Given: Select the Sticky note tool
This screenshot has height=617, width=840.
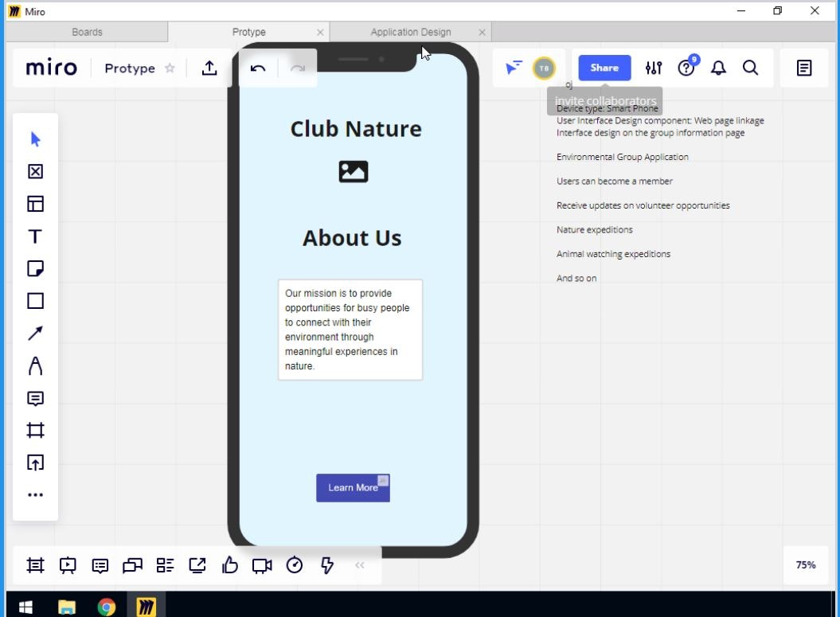Looking at the screenshot, I should pyautogui.click(x=35, y=268).
